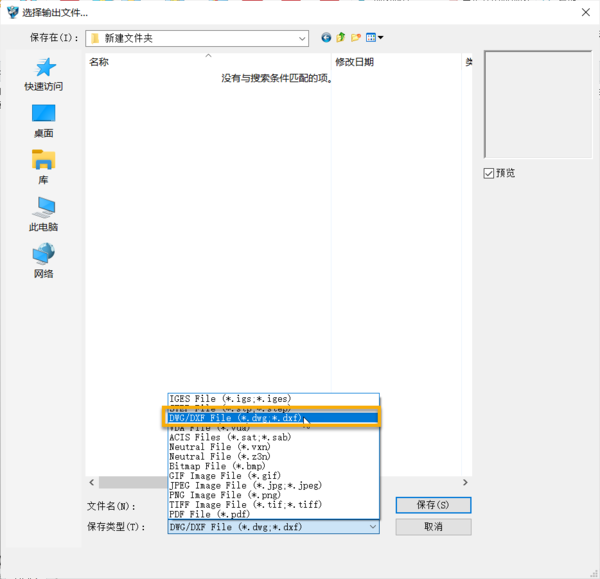
Task: Expand the save-in folder dropdown
Action: (x=302, y=38)
